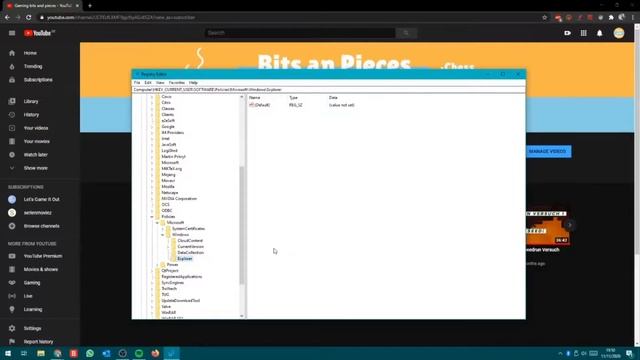Viewport: 640px width, 360px height.
Task: Expand the Mozilla registry key
Action: point(152,187)
